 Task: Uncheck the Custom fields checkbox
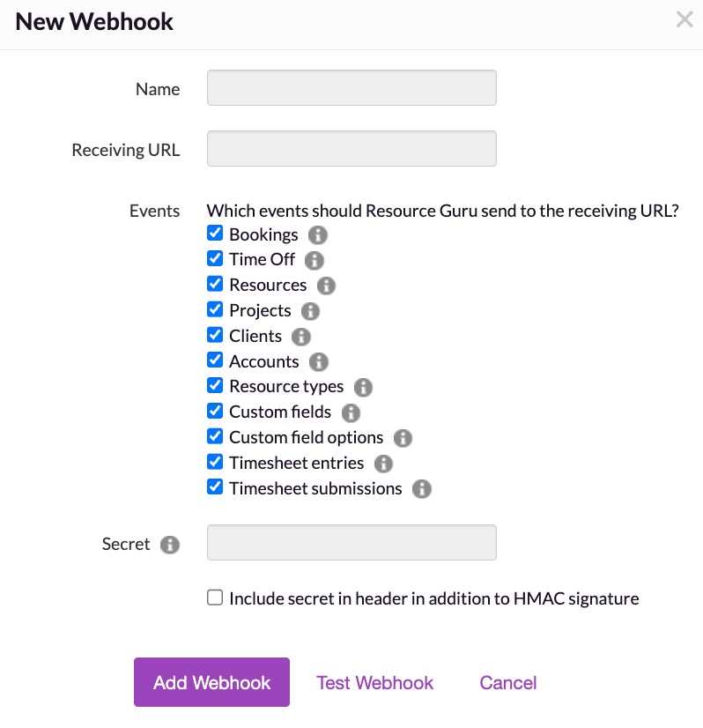[x=215, y=412]
